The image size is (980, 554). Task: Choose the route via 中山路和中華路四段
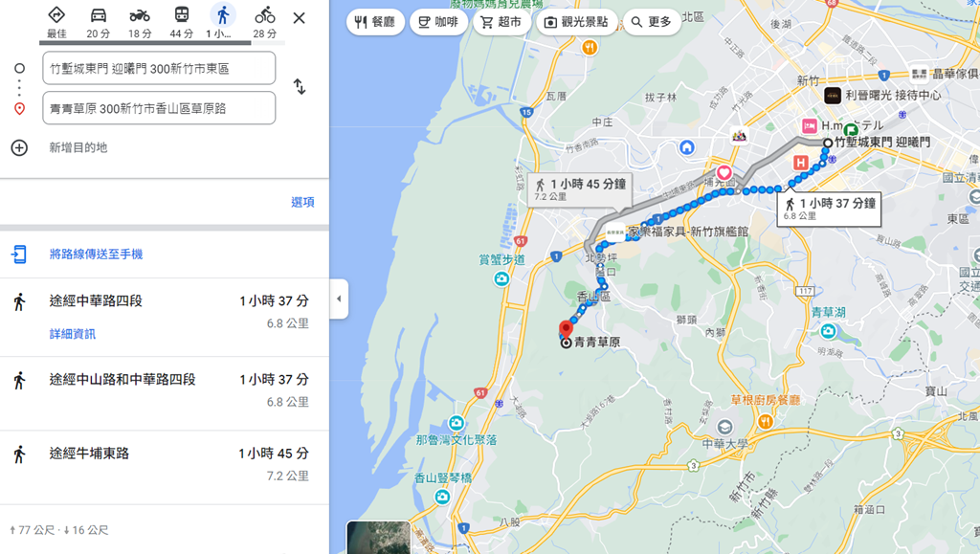point(165,392)
